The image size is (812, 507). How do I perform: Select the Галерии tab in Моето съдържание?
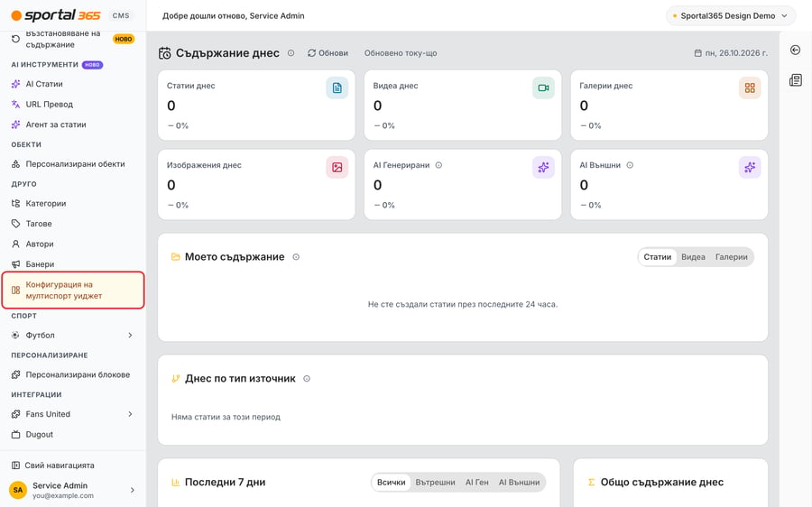[731, 257]
